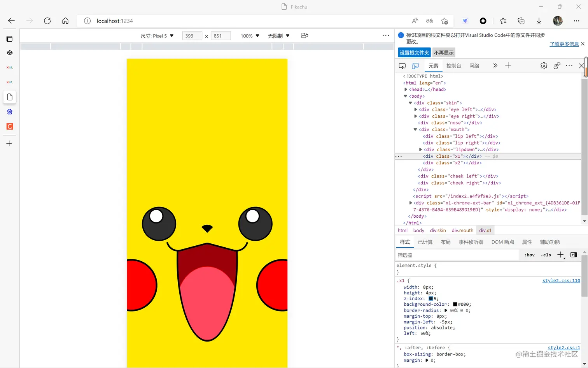
Task: Open the style2.css:110 source link
Action: 561,281
